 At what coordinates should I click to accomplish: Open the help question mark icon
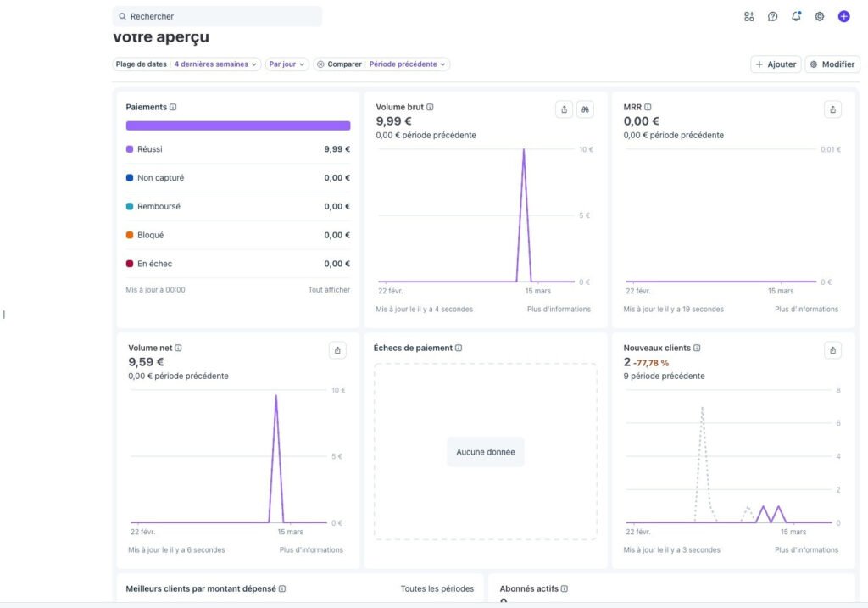[772, 16]
